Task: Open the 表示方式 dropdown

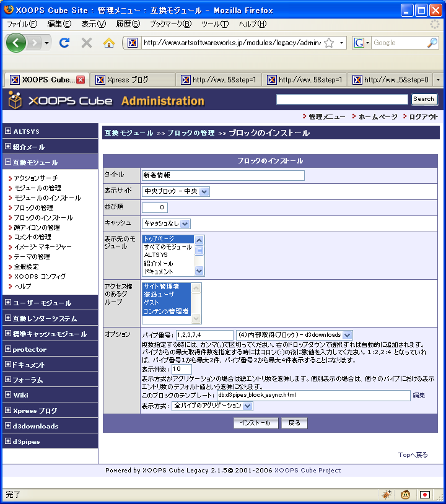Action: tap(212, 406)
